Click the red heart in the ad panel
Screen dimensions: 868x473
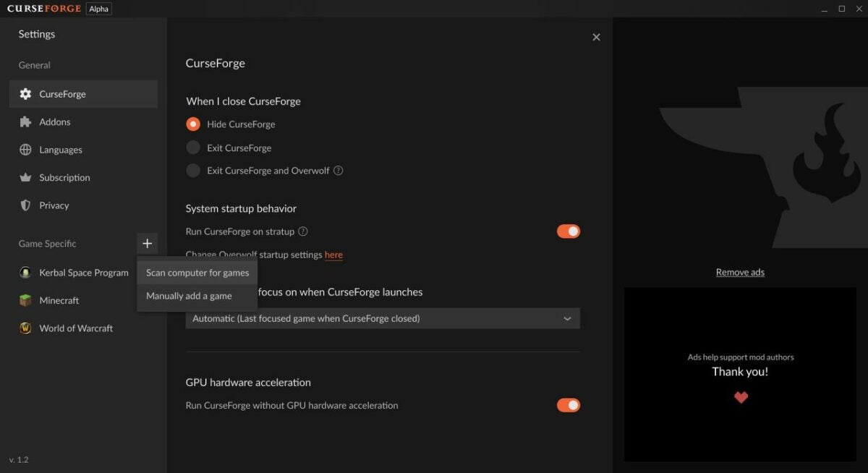741,397
